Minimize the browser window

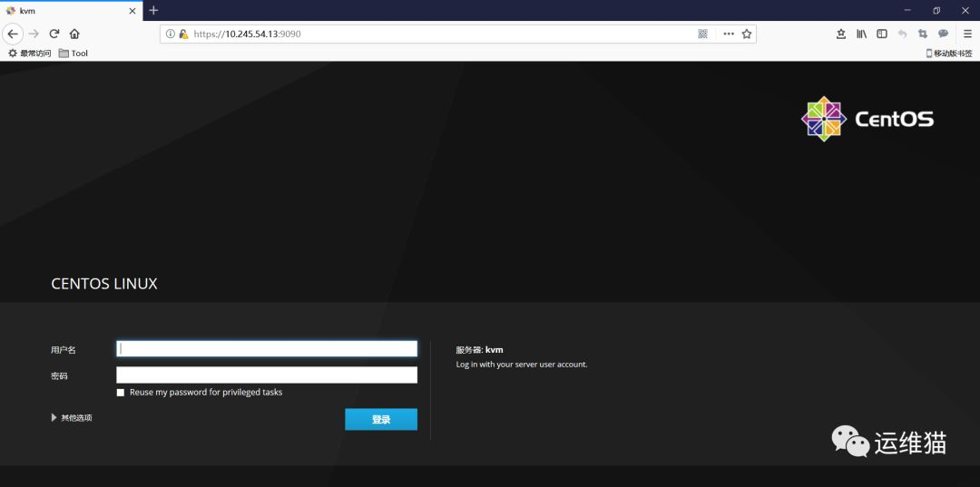pos(906,10)
